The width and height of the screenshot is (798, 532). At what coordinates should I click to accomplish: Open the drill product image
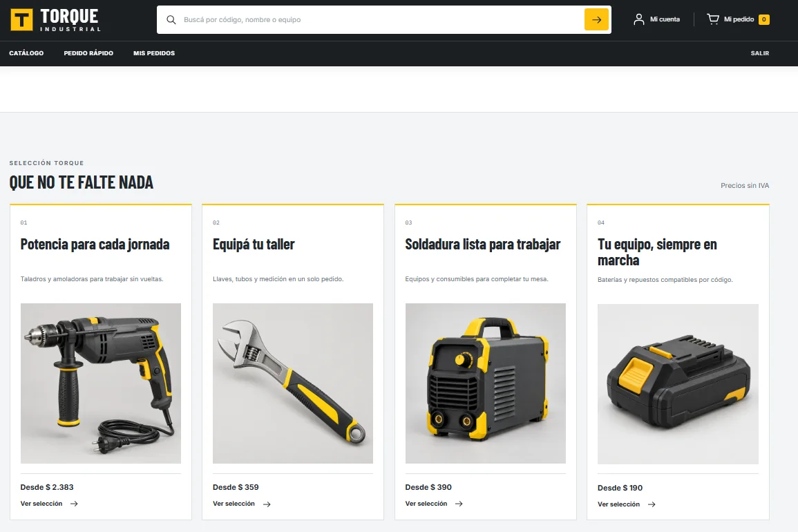101,383
